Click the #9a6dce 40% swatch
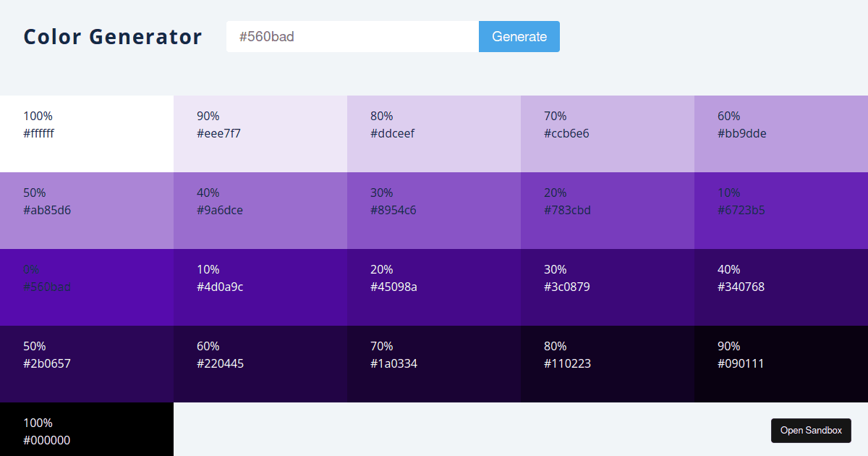 pyautogui.click(x=260, y=210)
